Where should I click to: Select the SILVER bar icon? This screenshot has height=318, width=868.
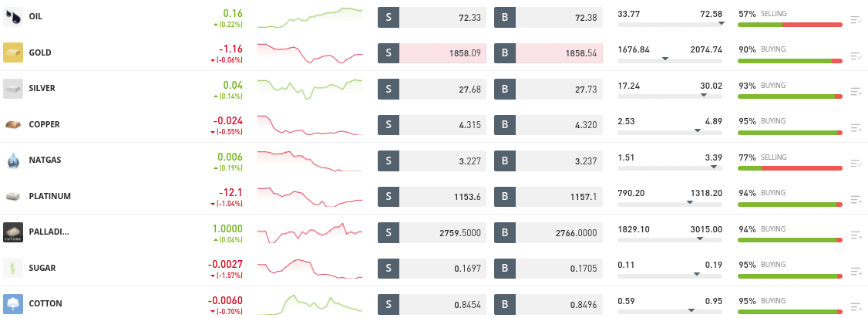(x=13, y=89)
